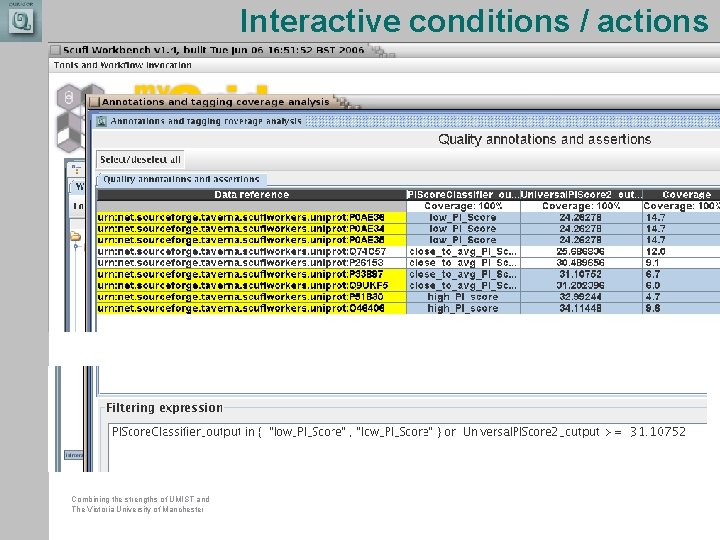Click the Coverage: 100% cell under PIScoreClassifier
The image size is (720, 540).
tap(463, 206)
